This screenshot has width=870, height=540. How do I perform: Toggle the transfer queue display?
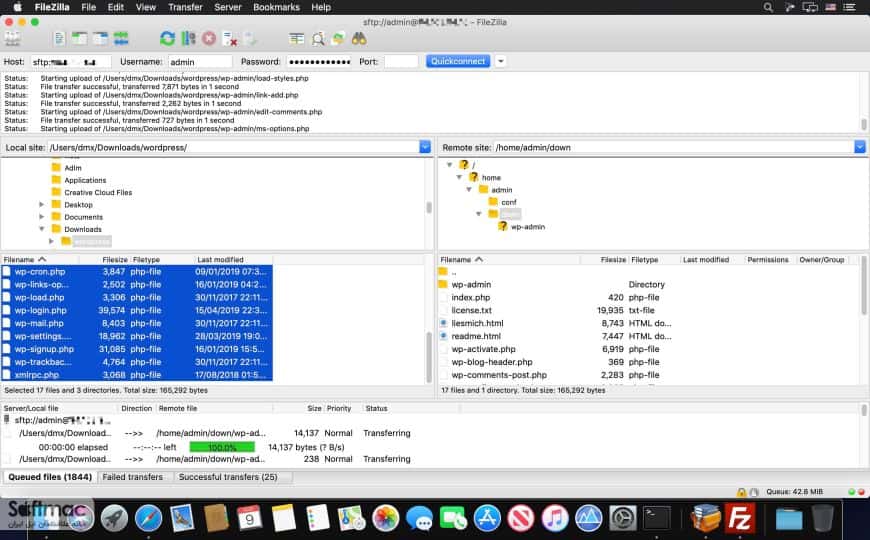click(x=121, y=39)
